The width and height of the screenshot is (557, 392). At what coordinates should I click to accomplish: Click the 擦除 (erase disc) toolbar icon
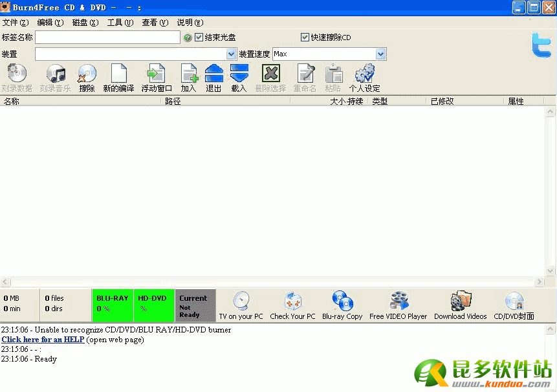tap(87, 75)
